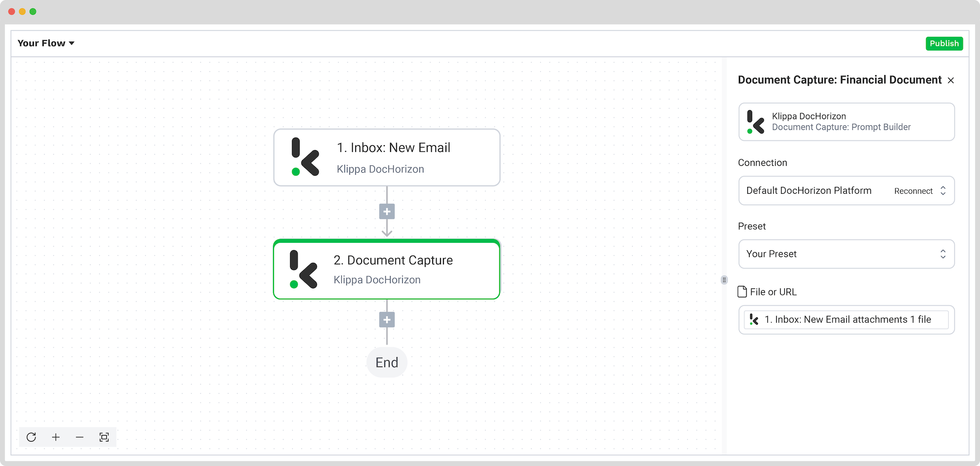The height and width of the screenshot is (466, 980).
Task: Close the Document Capture side panel
Action: click(x=951, y=80)
